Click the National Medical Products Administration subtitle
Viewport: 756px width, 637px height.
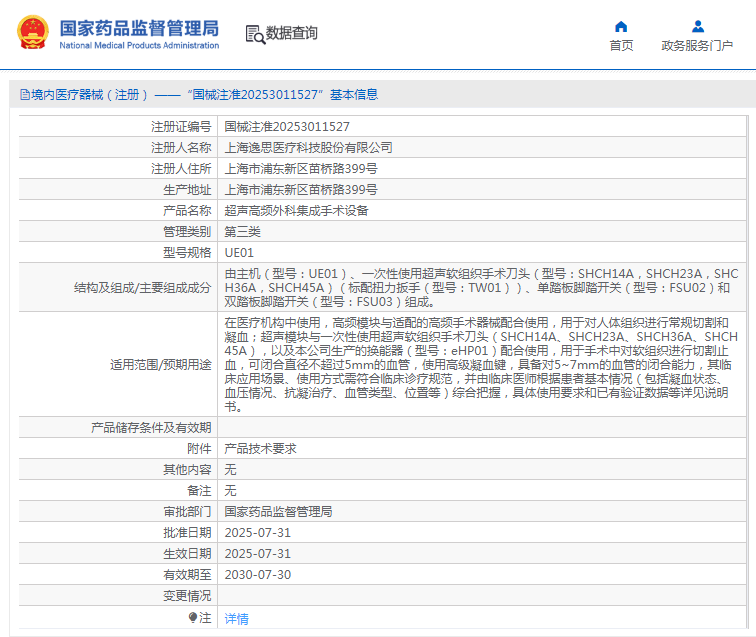138,46
